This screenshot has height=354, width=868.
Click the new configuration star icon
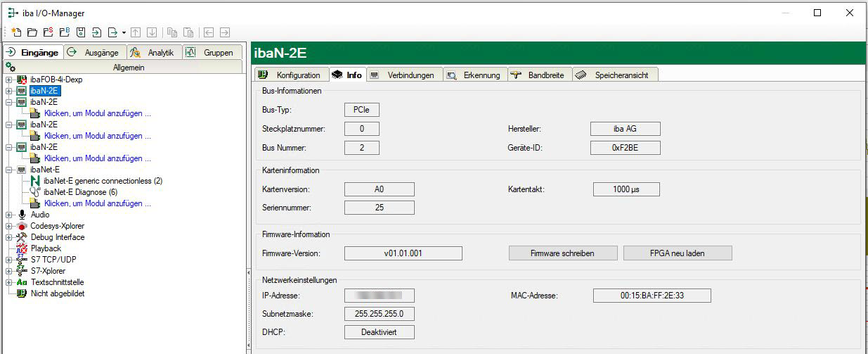(x=16, y=32)
